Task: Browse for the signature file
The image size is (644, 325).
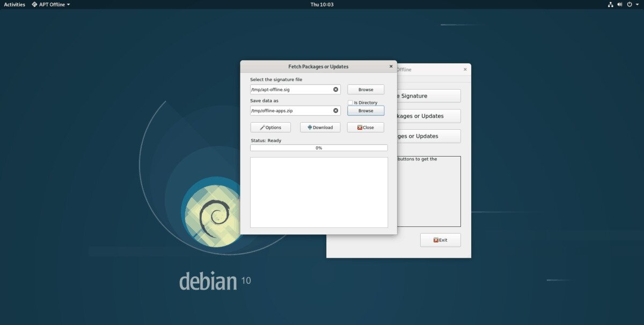Action: [x=365, y=90]
